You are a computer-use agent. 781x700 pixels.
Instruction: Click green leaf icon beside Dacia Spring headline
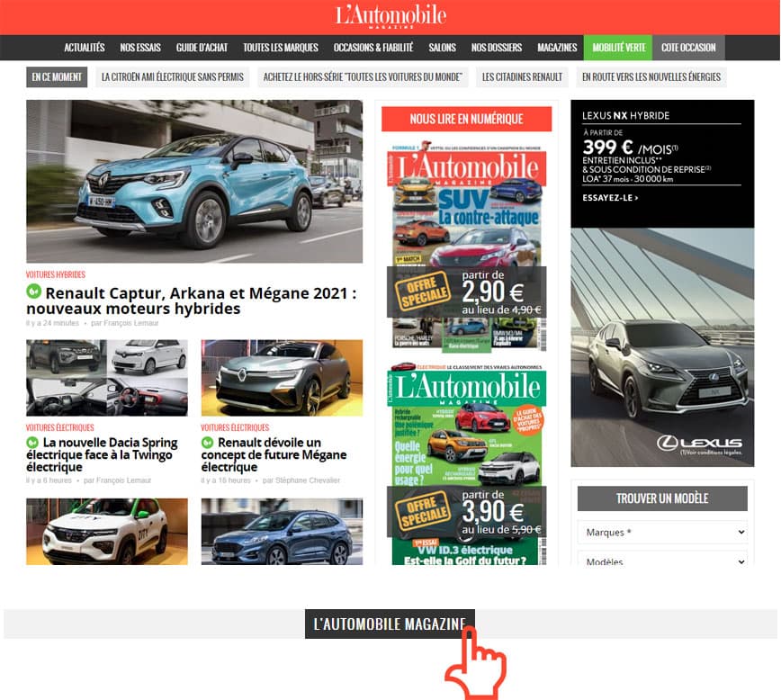coord(32,442)
